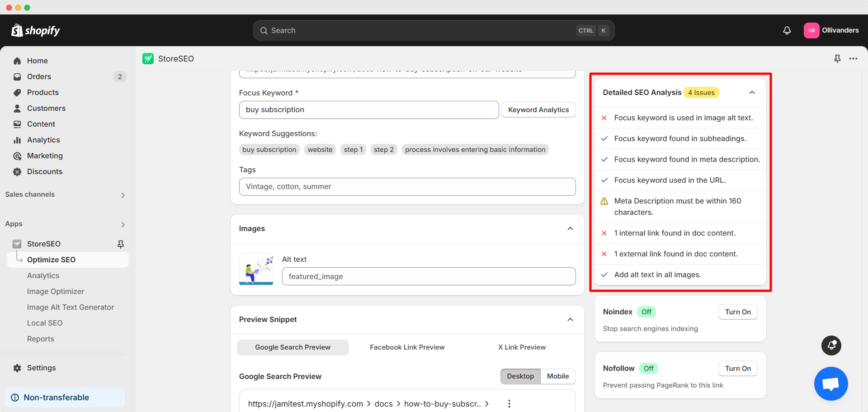Screen dimensions: 868x412
Task: Collapse the Images section
Action: coord(570,229)
